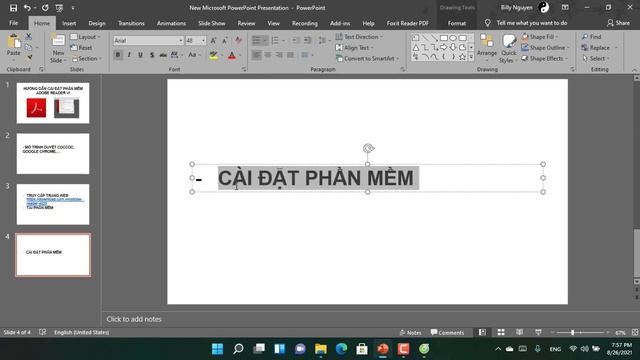Save the presentation from the quick access toolbar
The image size is (640, 360).
(x=13, y=8)
